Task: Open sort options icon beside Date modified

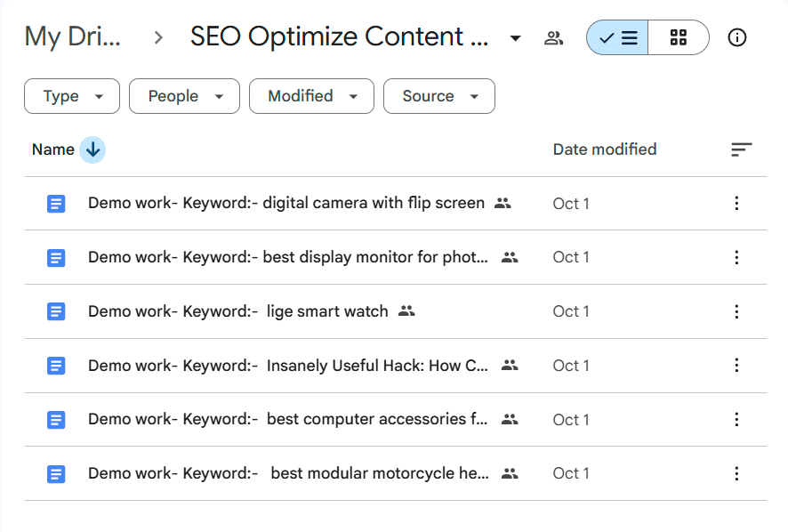Action: [741, 149]
